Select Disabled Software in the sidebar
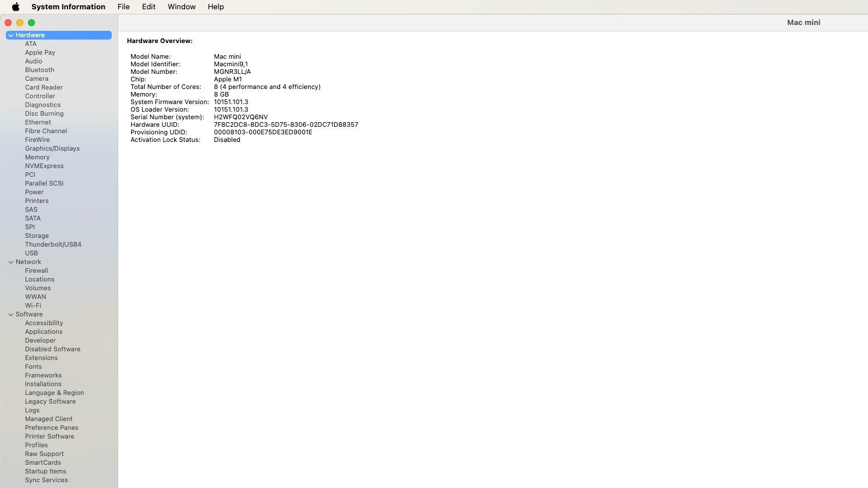Viewport: 868px width, 488px height. point(52,350)
